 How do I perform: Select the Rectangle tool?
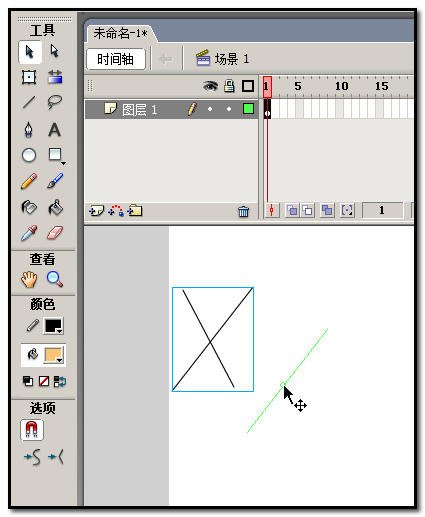tap(55, 155)
